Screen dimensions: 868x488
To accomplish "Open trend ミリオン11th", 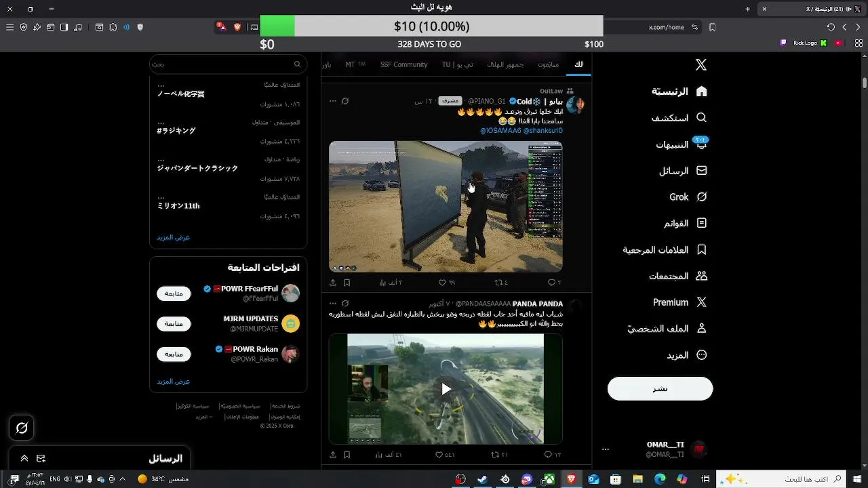I will [178, 206].
